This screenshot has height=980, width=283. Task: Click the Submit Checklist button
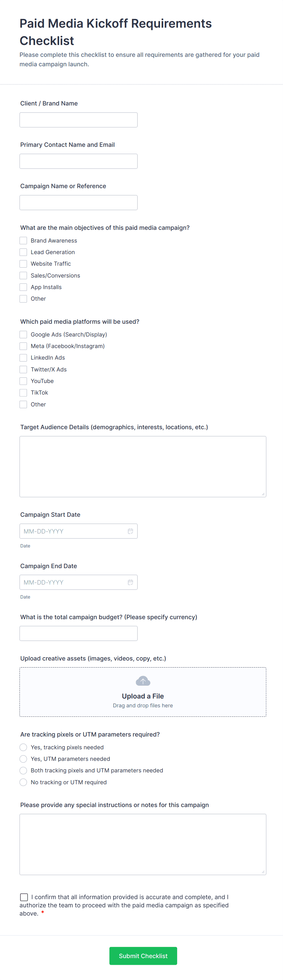coord(143,956)
